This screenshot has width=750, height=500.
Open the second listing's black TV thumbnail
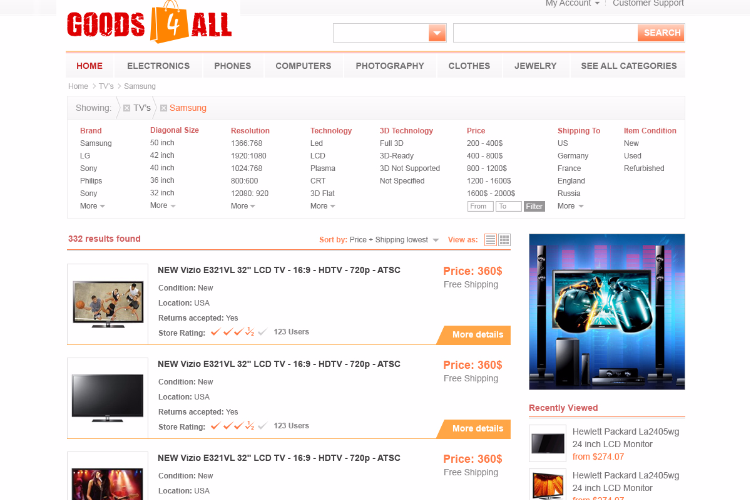108,398
